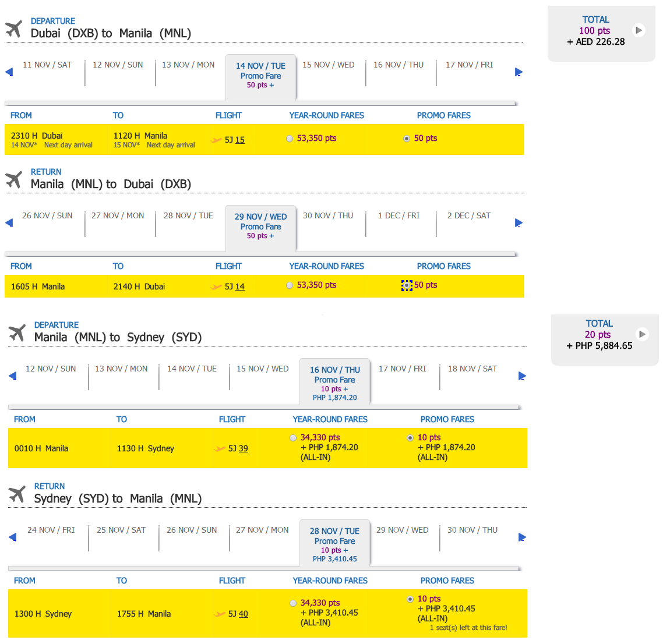Switch to the 15 NOV / WED departure date for Dubai
This screenshot has height=644, width=663.
[329, 65]
